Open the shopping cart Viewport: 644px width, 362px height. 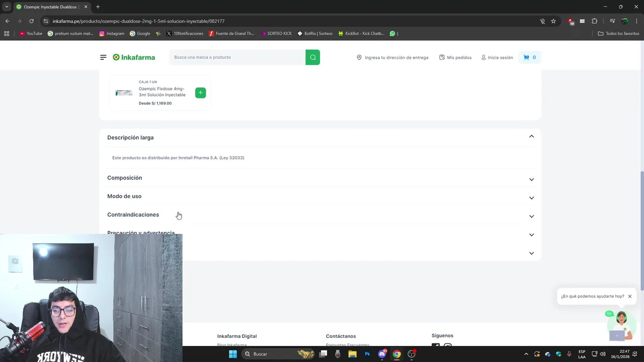point(530,57)
